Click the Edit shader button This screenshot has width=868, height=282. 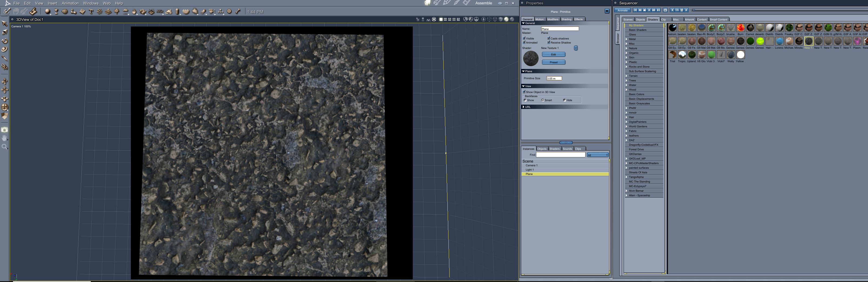point(553,55)
